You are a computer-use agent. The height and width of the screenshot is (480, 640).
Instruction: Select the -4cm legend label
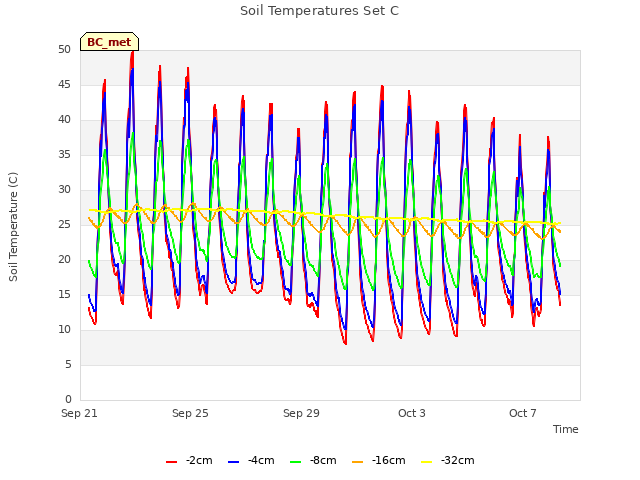click(261, 460)
